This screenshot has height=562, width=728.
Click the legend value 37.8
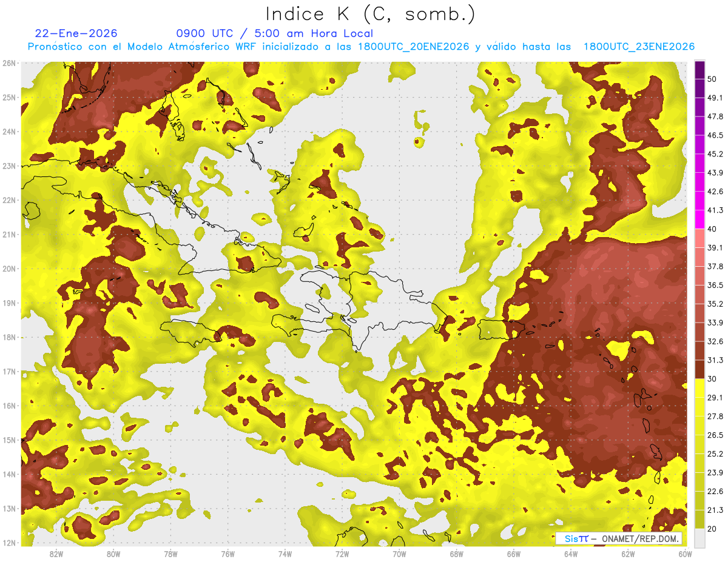(x=715, y=266)
